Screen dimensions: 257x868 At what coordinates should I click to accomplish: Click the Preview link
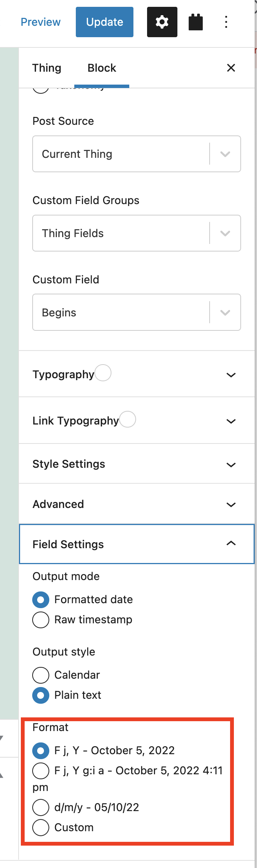[41, 22]
